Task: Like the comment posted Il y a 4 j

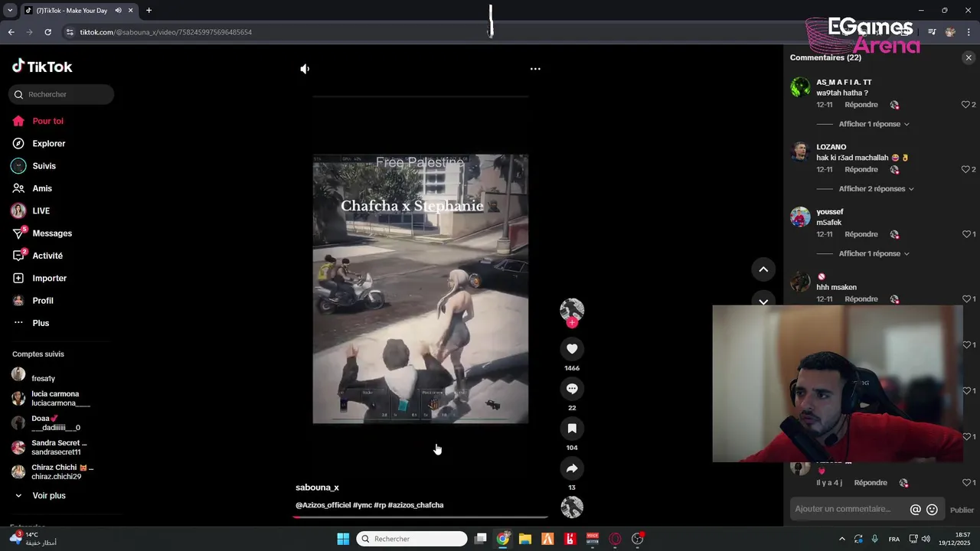Action: click(965, 483)
